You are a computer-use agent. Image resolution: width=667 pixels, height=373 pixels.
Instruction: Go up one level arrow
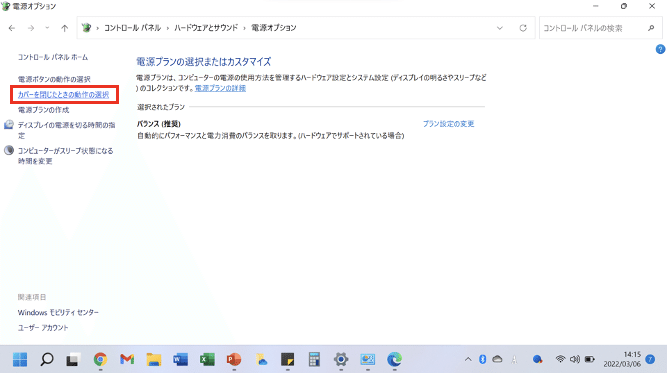pyautogui.click(x=64, y=28)
